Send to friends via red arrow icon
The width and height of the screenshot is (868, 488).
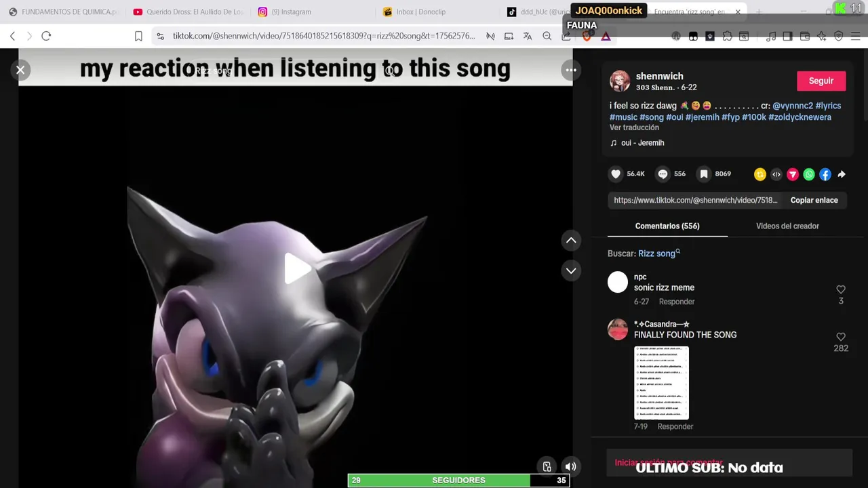(792, 174)
